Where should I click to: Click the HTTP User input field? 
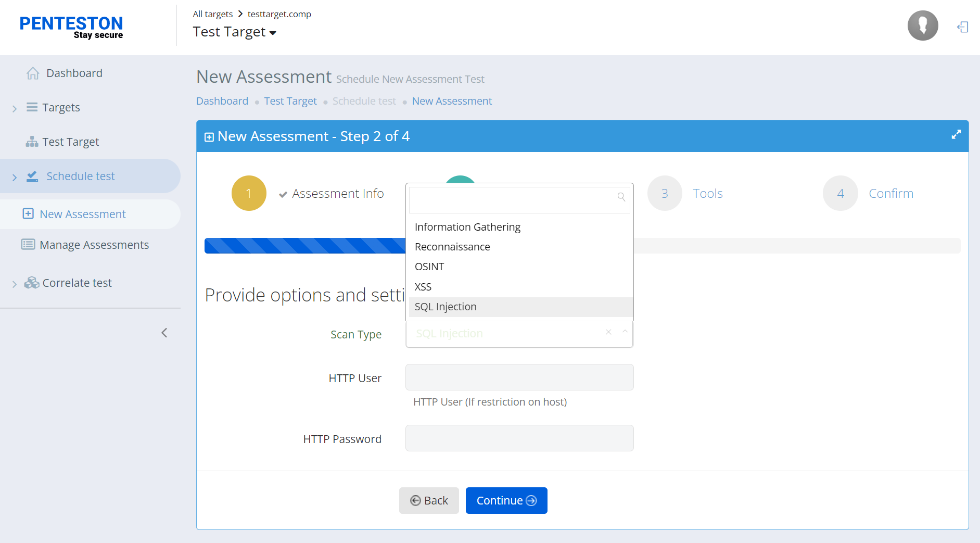point(519,377)
